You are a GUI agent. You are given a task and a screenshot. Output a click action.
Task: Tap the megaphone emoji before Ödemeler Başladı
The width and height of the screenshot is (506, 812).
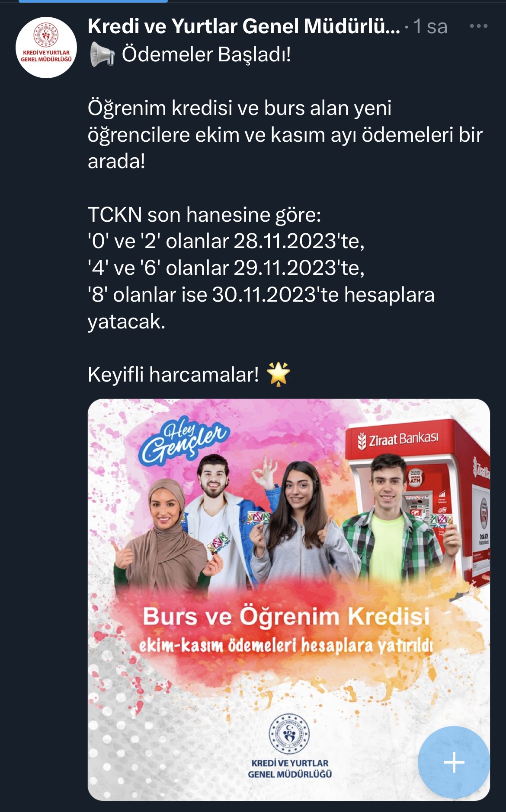tap(102, 55)
